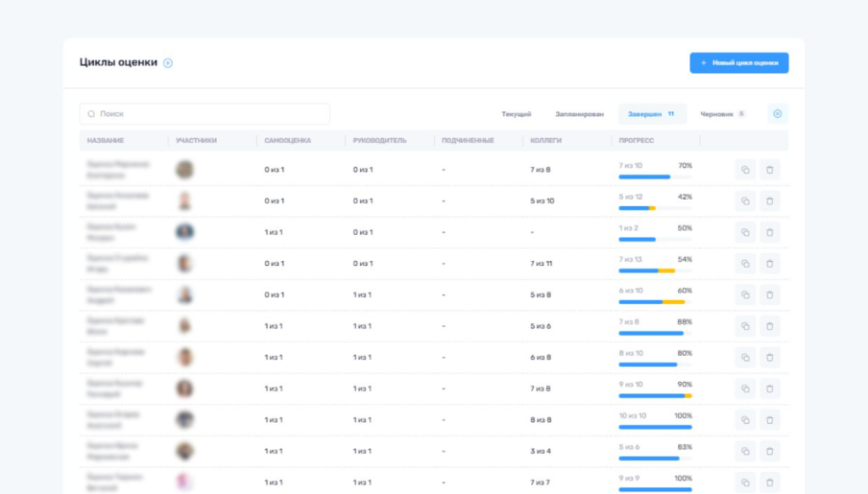Image resolution: width=868 pixels, height=494 pixels.
Task: Select the "Запланирован" tab
Action: pos(580,114)
